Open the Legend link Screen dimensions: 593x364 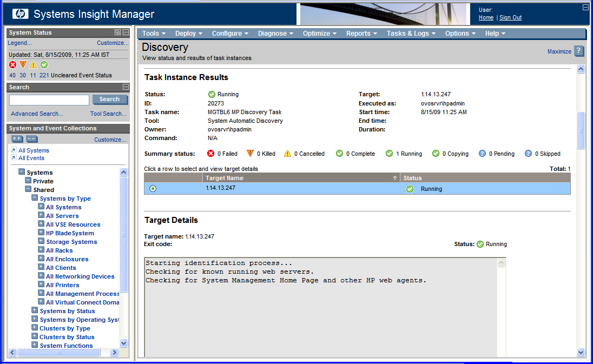pos(19,43)
